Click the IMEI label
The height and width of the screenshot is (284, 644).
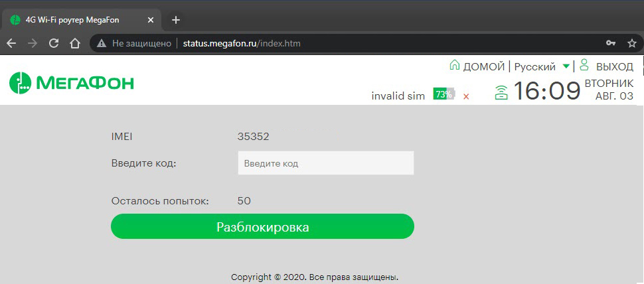121,137
